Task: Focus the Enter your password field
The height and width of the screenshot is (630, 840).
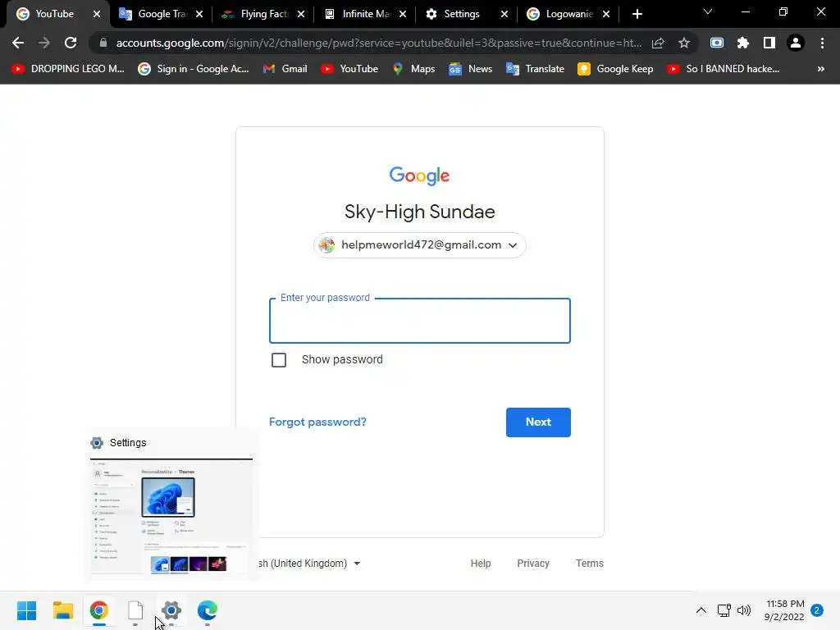Action: click(x=419, y=321)
